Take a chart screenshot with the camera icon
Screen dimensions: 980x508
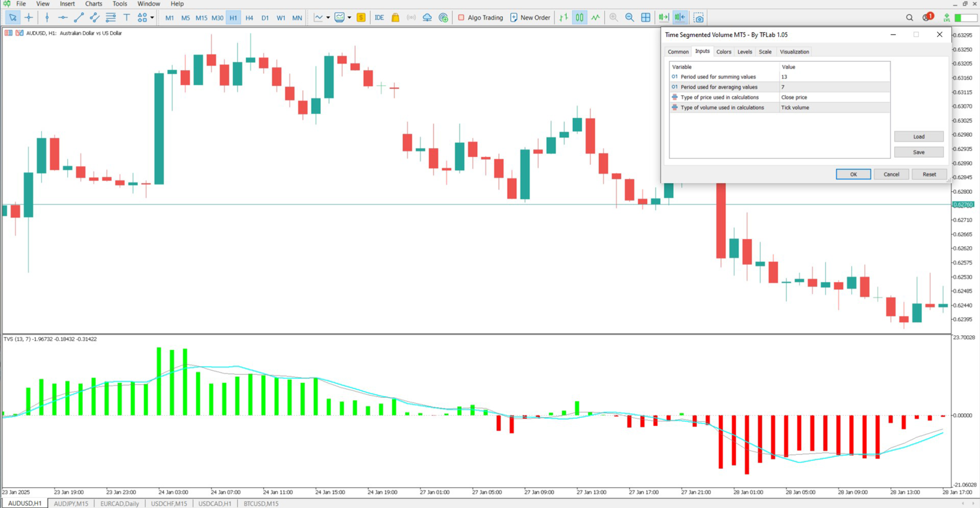(x=698, y=17)
